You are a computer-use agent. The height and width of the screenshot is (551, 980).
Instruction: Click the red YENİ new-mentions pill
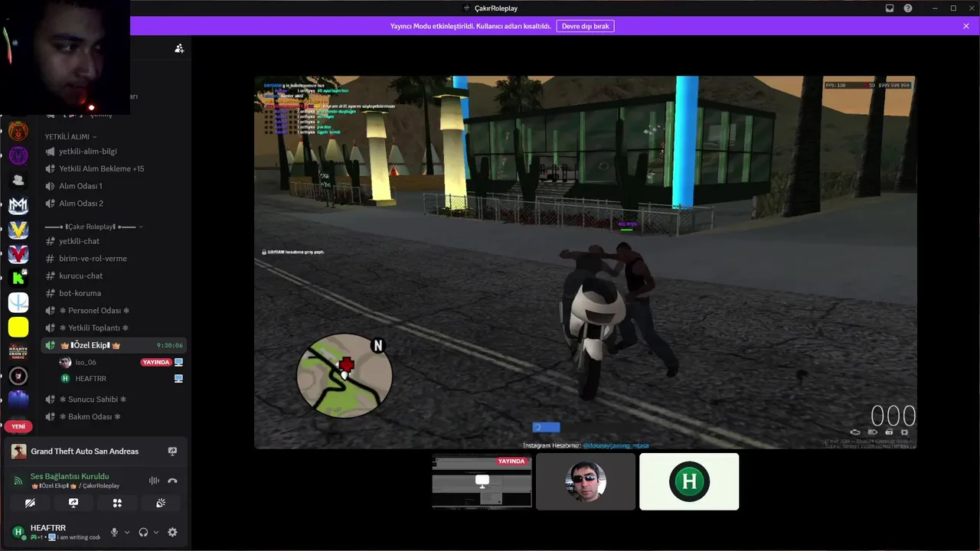click(18, 426)
